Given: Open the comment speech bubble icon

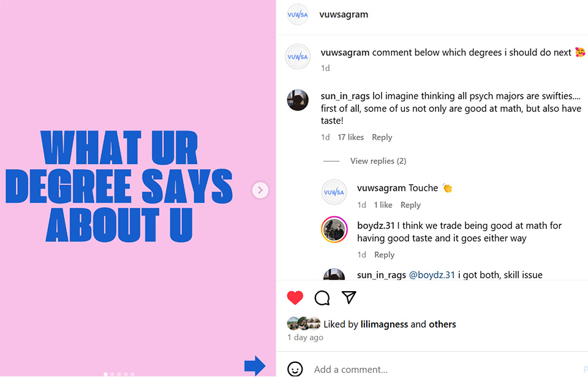Looking at the screenshot, I should (x=322, y=298).
